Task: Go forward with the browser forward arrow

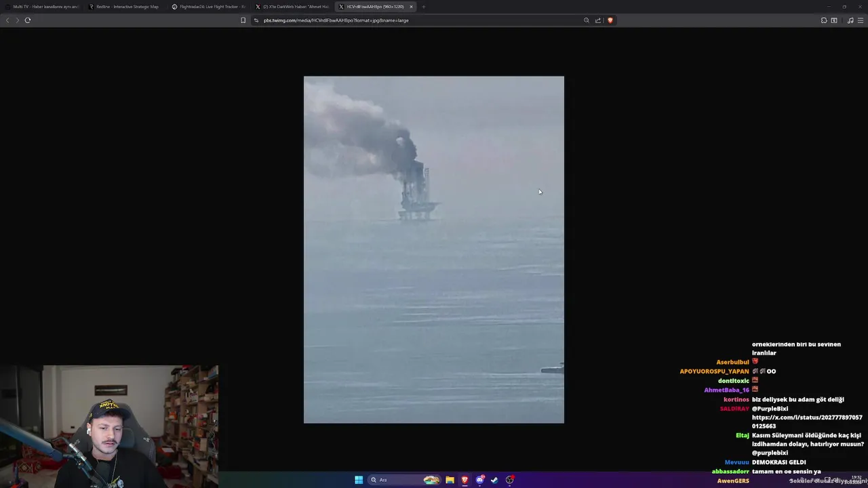Action: (18, 20)
